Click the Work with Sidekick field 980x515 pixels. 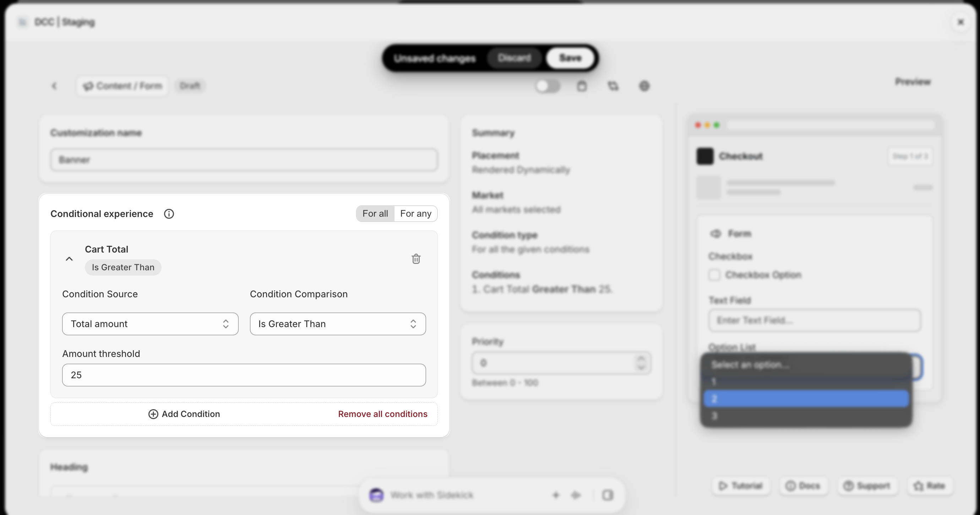(432, 495)
